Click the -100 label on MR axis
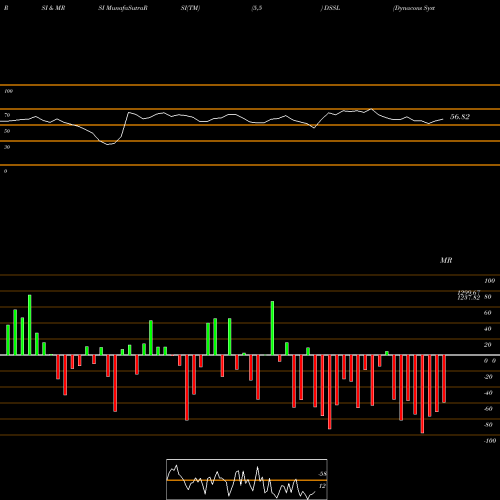 point(490,441)
